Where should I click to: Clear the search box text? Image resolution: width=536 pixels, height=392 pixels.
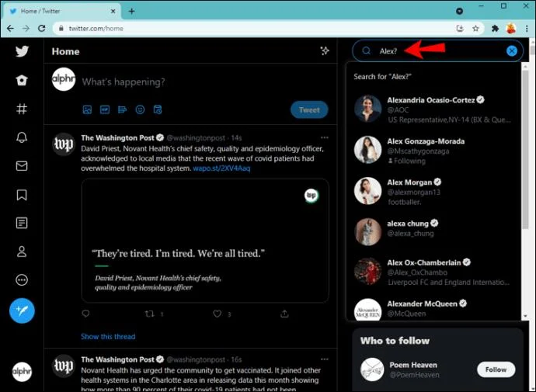click(x=512, y=51)
